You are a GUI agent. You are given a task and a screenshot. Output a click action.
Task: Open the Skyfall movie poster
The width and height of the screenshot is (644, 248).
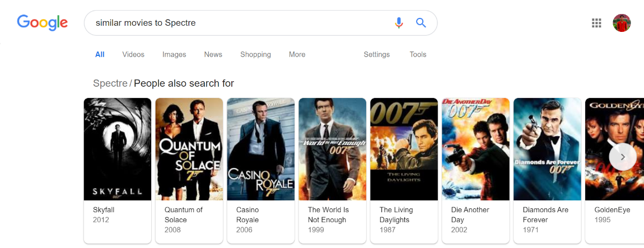point(118,149)
